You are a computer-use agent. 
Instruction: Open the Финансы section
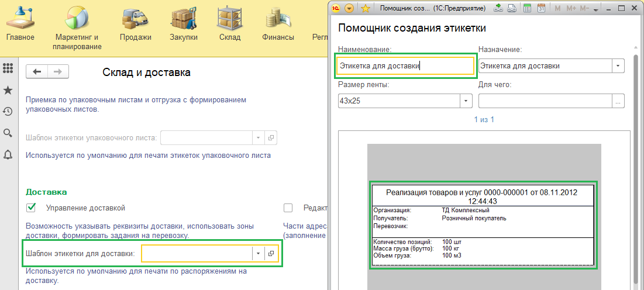(278, 23)
